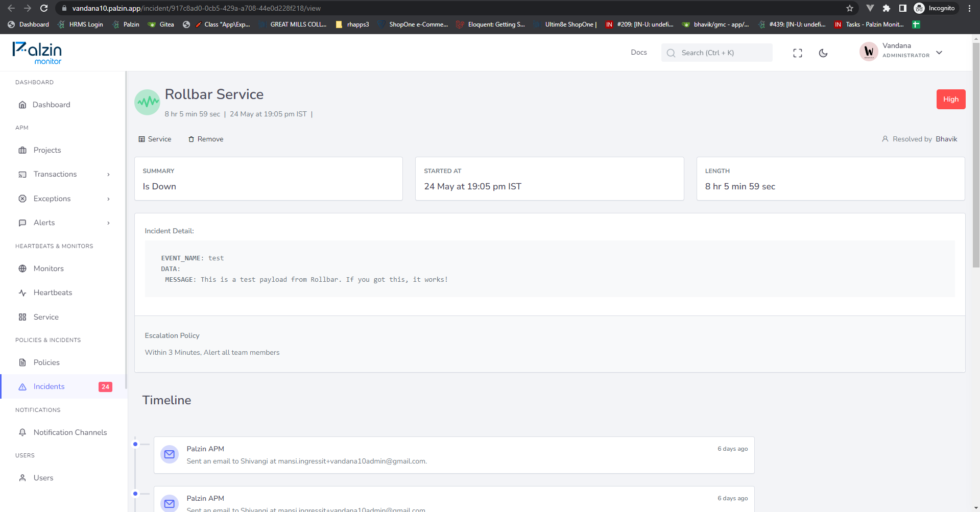Open the Gitea bookmark
The height and width of the screenshot is (512, 980).
[161, 25]
